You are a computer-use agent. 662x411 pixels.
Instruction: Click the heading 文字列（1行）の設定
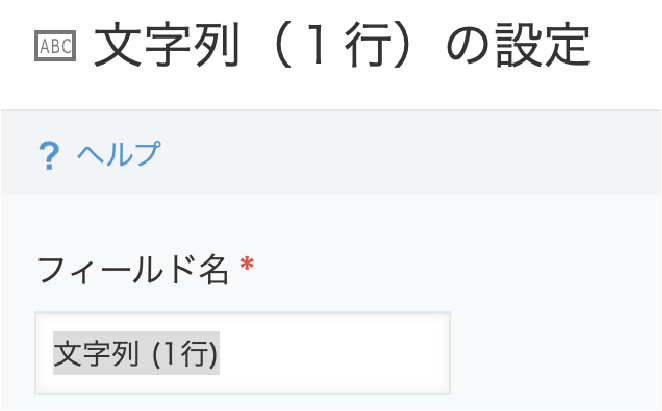click(x=342, y=45)
